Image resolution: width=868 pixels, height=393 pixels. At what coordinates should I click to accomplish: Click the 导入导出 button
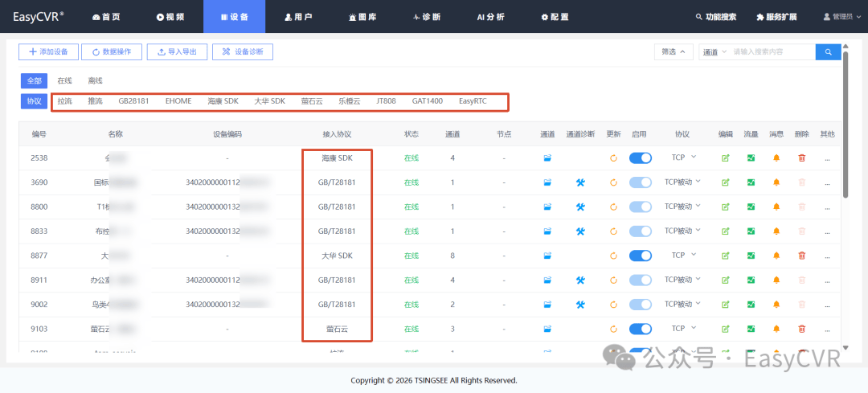tap(177, 52)
